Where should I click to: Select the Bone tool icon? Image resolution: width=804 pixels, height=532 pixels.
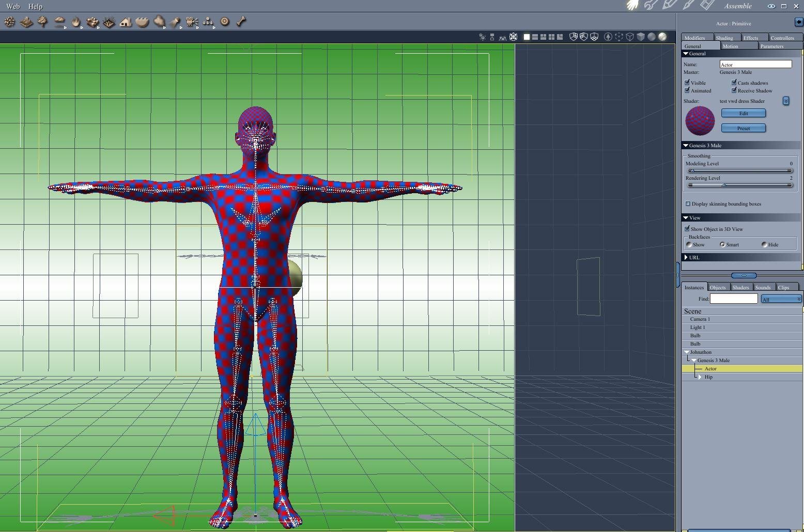coord(241,22)
